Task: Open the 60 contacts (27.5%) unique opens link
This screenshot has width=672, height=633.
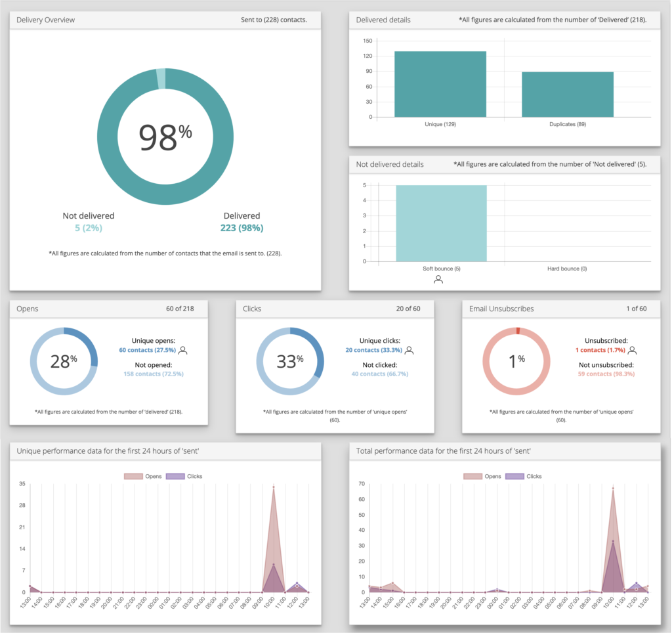Action: [148, 350]
